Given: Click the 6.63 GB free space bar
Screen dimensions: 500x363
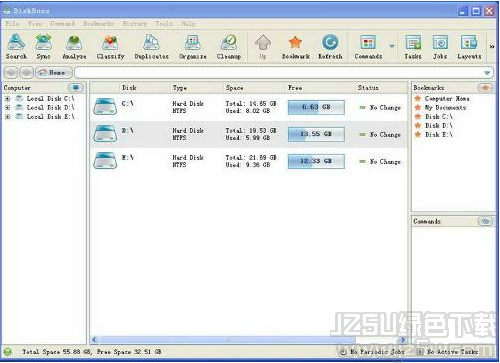Looking at the screenshot, I should 316,107.
